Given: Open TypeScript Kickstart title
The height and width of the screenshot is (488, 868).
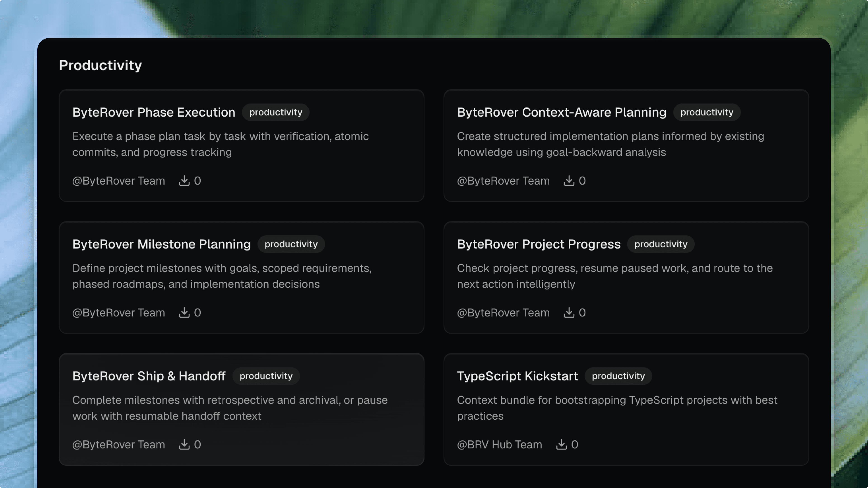Looking at the screenshot, I should coord(517,376).
